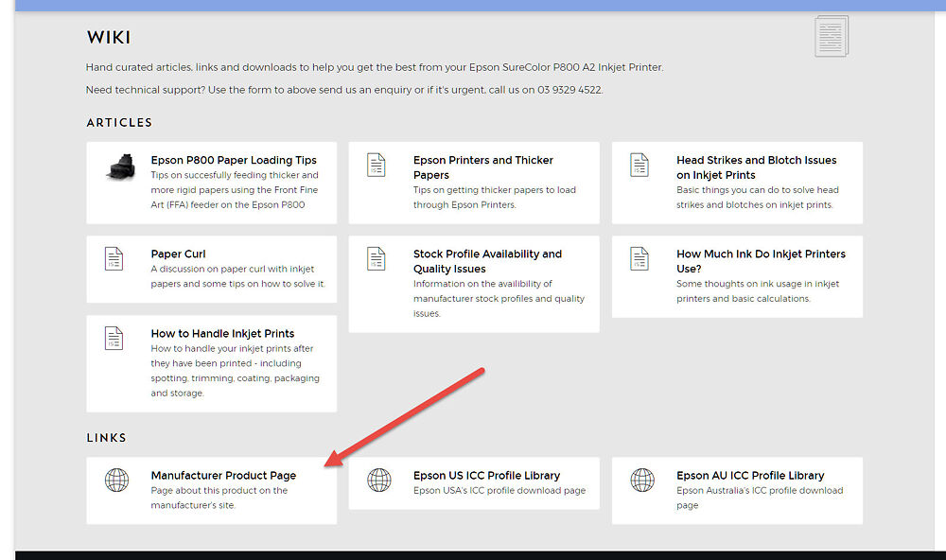946x560 pixels.
Task: Open Stock Profile Availability and Quality Issues
Action: coord(487,261)
